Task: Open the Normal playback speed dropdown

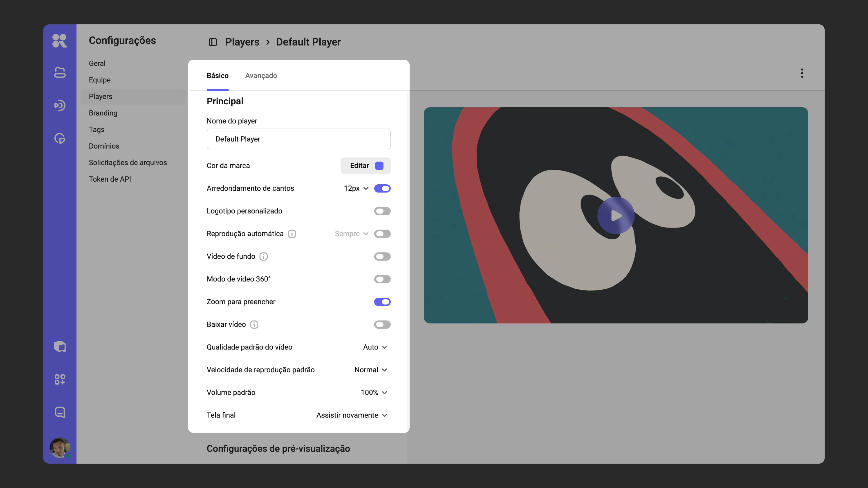Action: click(371, 370)
